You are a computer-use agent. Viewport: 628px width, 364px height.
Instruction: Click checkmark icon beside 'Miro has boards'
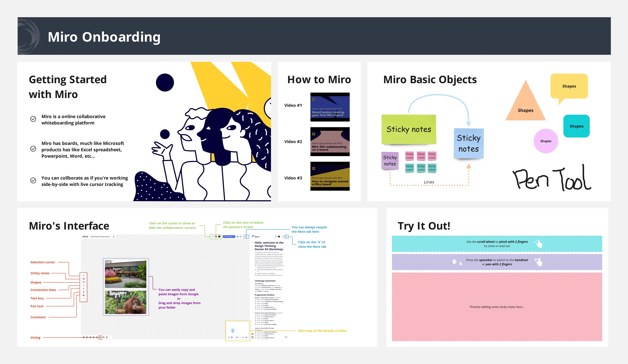tap(33, 149)
